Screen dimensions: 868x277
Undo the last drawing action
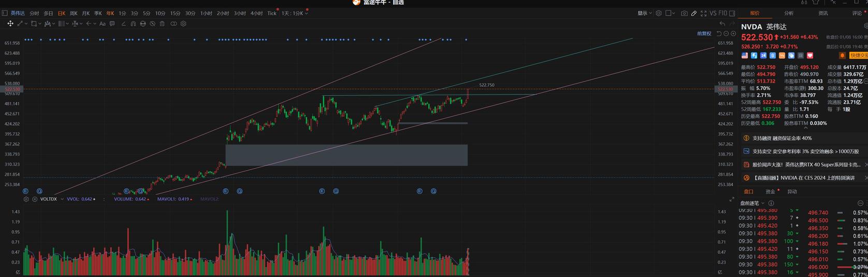coord(722,23)
